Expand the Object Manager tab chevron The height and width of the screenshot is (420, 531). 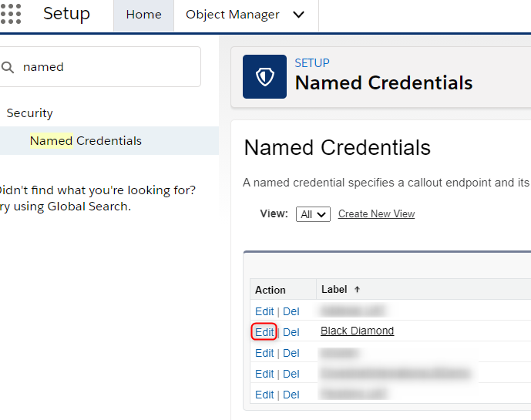298,15
